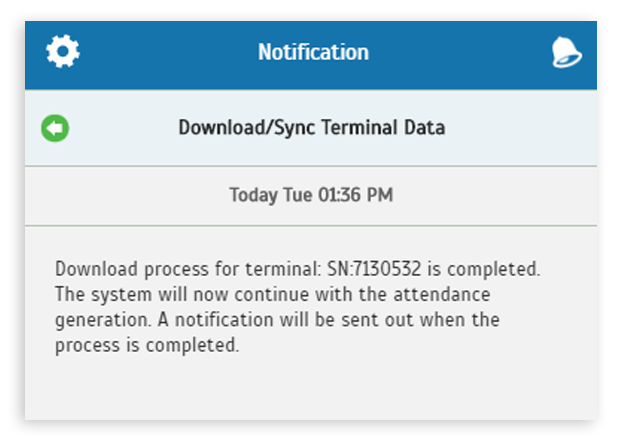Click the word "notification" in the message paragraph

(224, 320)
